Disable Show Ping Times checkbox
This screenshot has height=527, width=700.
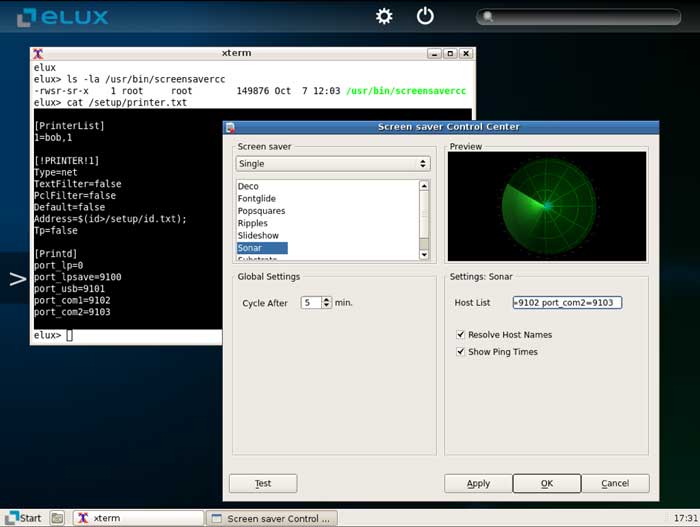(x=461, y=352)
